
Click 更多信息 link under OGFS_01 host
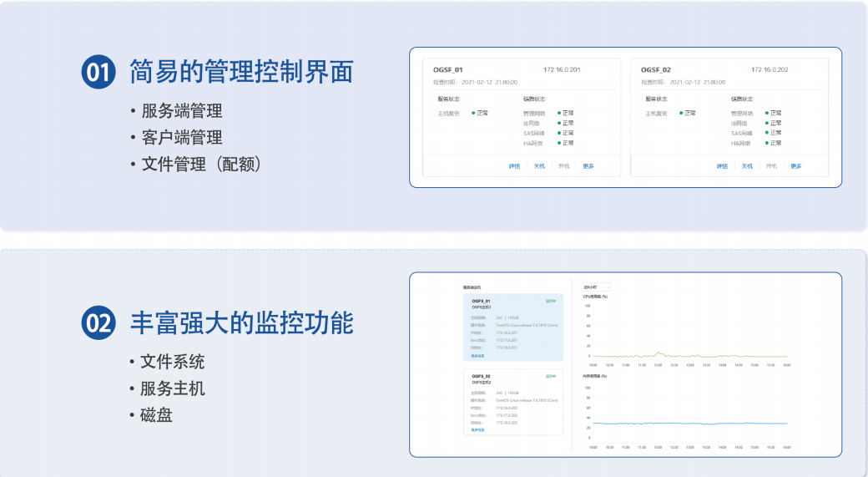pos(477,356)
